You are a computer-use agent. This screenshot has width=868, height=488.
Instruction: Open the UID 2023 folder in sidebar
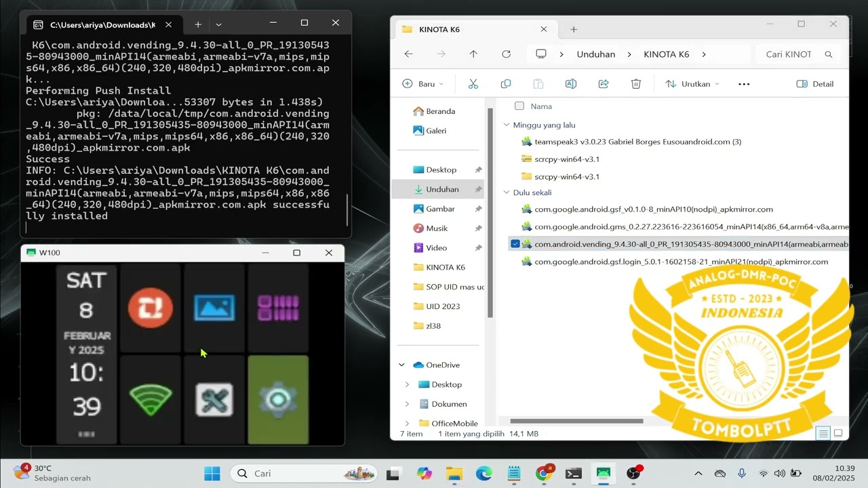pyautogui.click(x=436, y=306)
